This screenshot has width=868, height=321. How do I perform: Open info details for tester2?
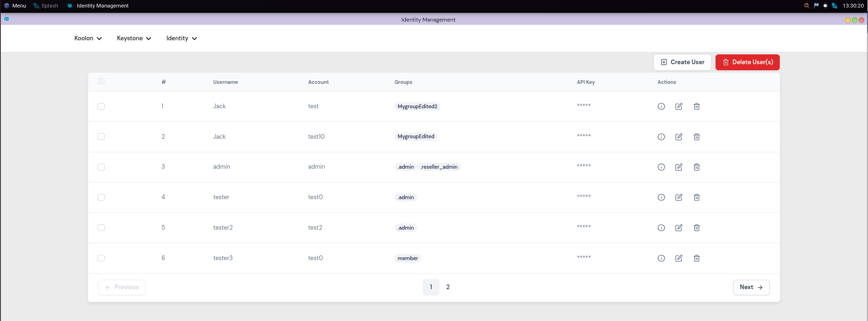point(661,228)
